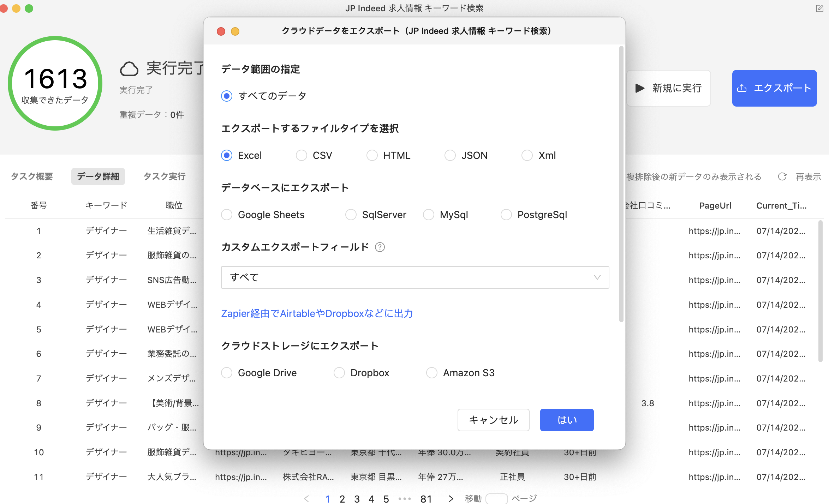Click the 職位 column header

174,205
